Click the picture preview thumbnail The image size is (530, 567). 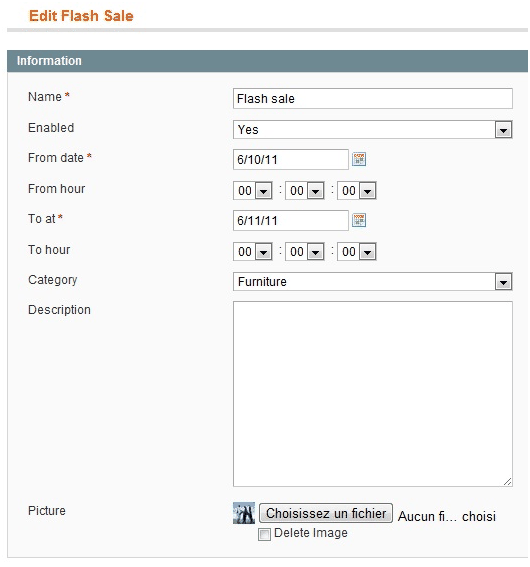click(244, 513)
